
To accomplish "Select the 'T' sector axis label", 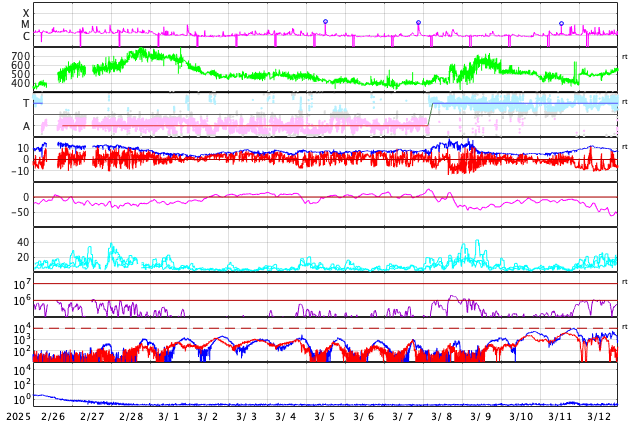I will 26,103.
